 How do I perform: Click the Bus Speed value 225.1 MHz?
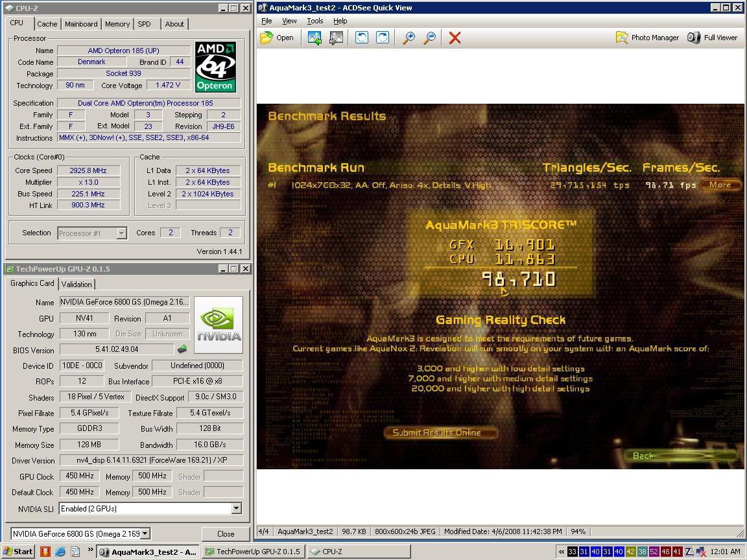point(89,194)
